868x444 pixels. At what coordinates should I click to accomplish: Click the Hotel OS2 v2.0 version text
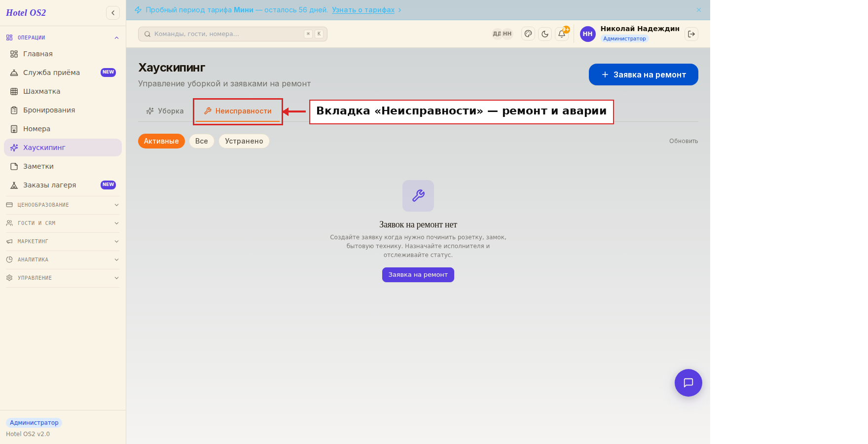click(x=28, y=434)
